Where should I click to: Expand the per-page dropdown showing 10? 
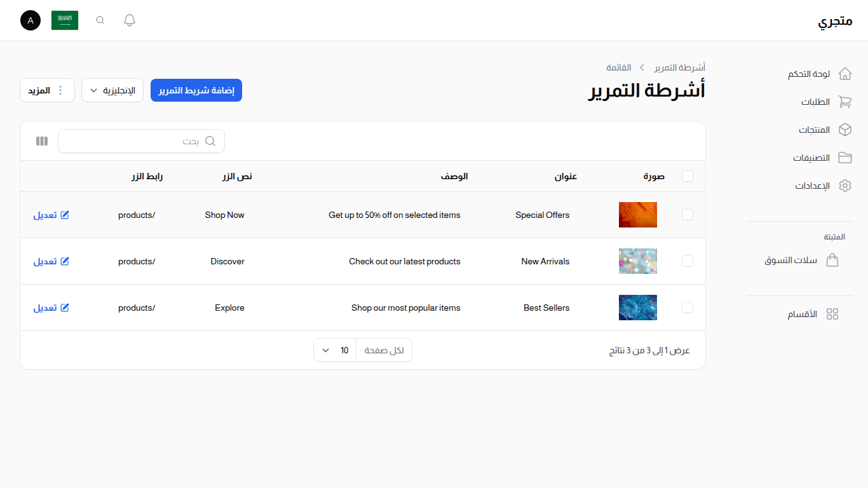[x=334, y=350]
